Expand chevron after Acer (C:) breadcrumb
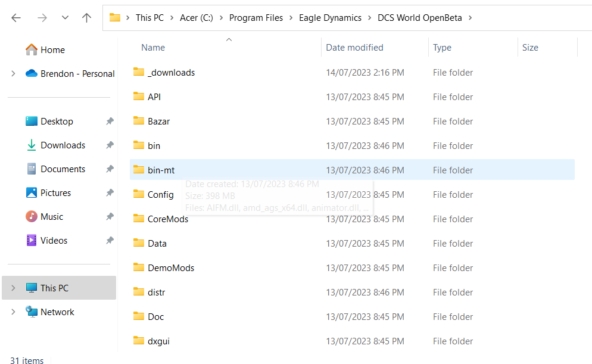Image resolution: width=592 pixels, height=364 pixels. 221,18
